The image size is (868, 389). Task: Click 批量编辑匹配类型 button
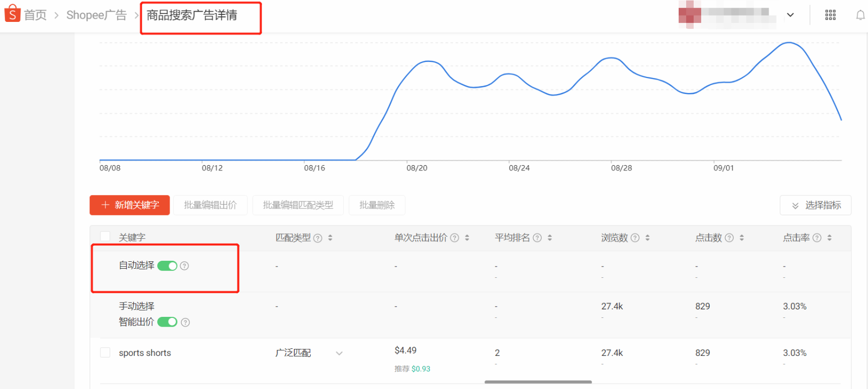click(298, 205)
